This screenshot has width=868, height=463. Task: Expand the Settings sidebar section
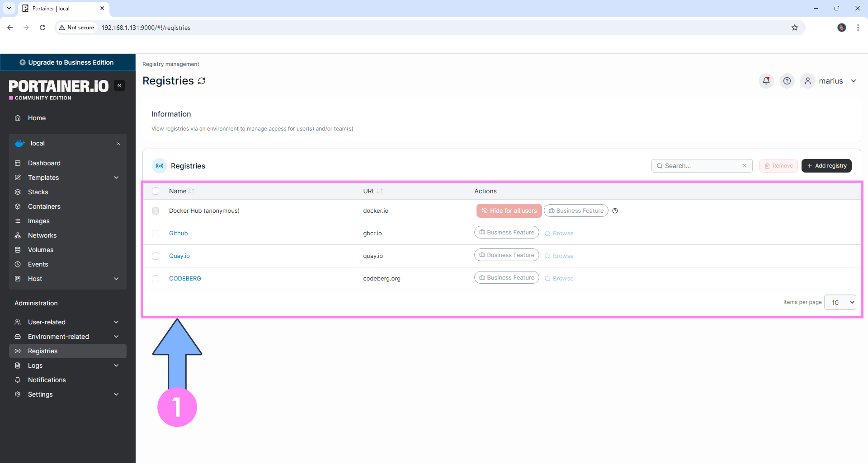pos(40,394)
